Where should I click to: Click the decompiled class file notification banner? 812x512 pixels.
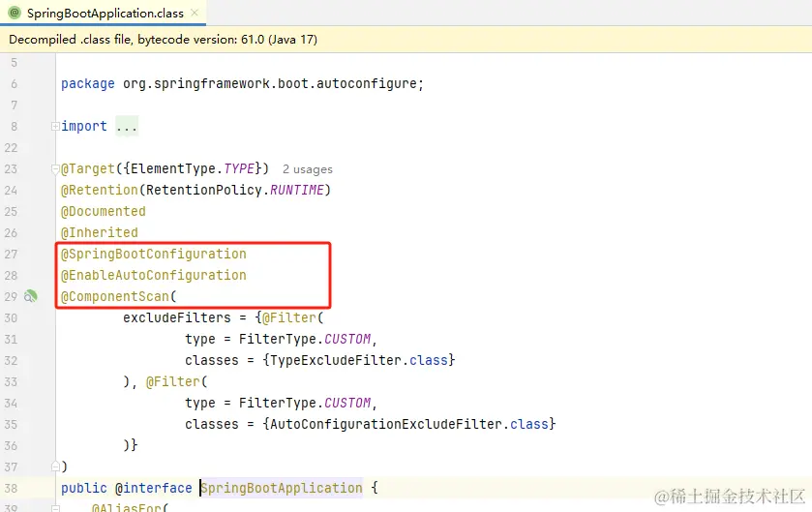pos(406,40)
